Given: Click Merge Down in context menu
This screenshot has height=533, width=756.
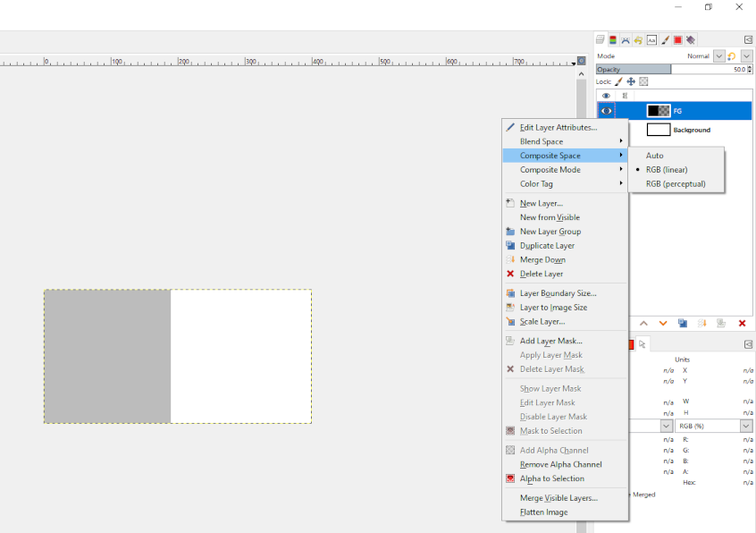Looking at the screenshot, I should coord(542,259).
